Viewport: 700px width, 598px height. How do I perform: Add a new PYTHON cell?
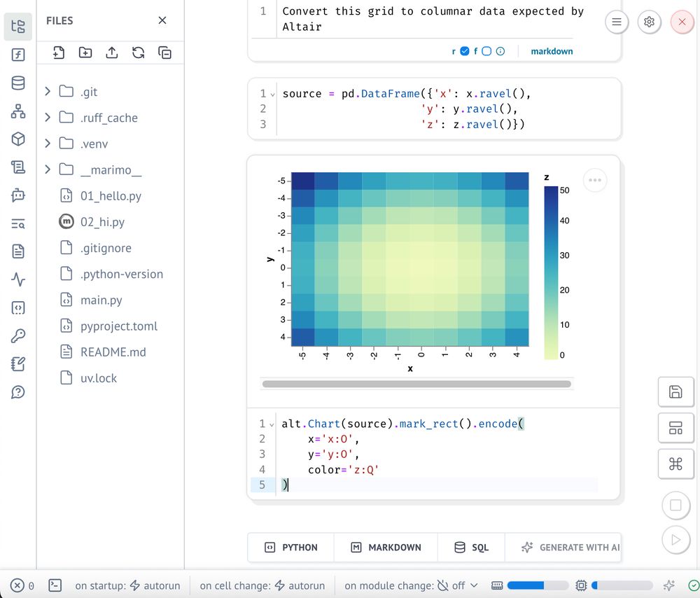291,547
